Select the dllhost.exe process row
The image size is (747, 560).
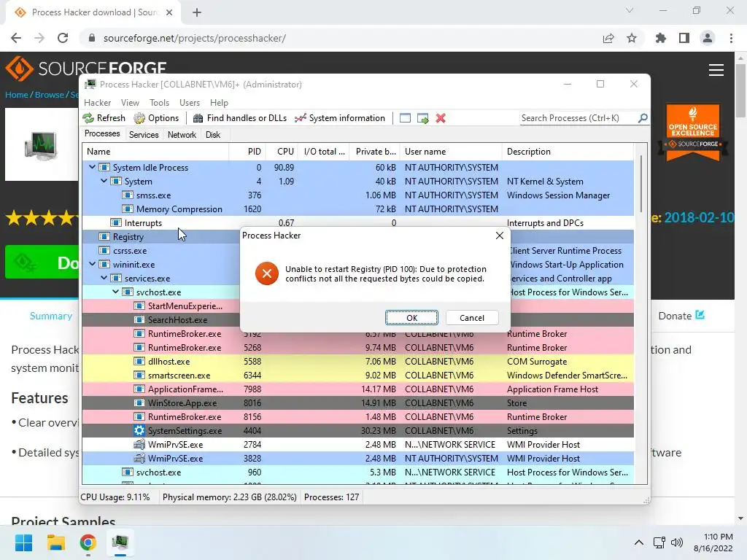(x=357, y=362)
